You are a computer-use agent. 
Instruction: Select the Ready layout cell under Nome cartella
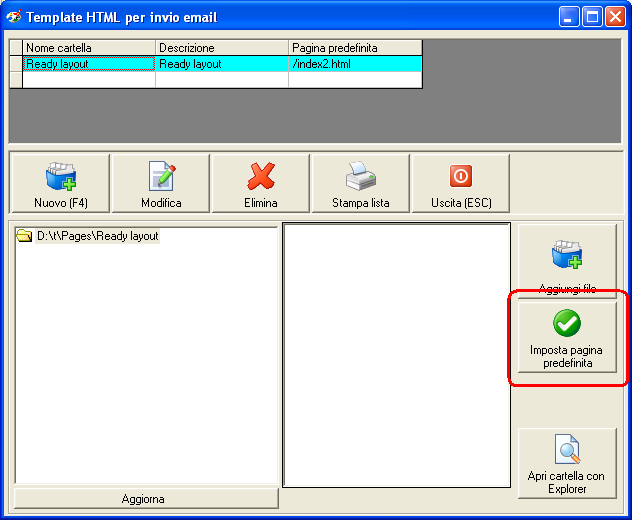pyautogui.click(x=89, y=64)
